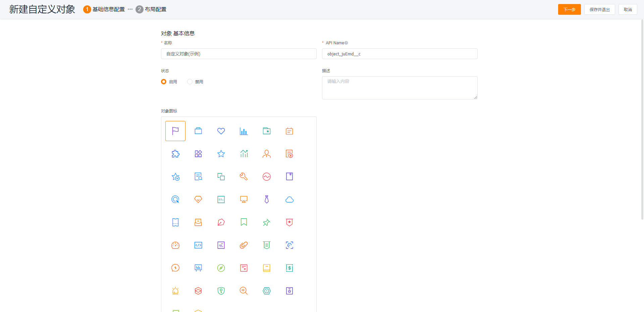Pick the green scroll banner icon
This screenshot has width=644, height=312.
pos(267,245)
